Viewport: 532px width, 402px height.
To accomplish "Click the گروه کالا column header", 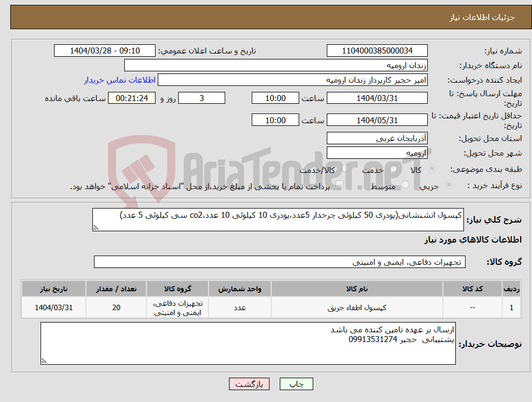I will pyautogui.click(x=178, y=289).
